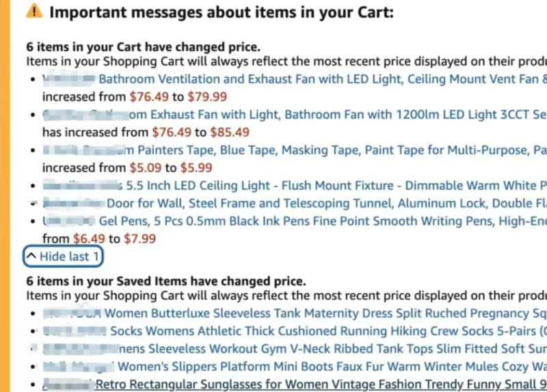Collapse the list with Hide last 1

[x=63, y=256]
